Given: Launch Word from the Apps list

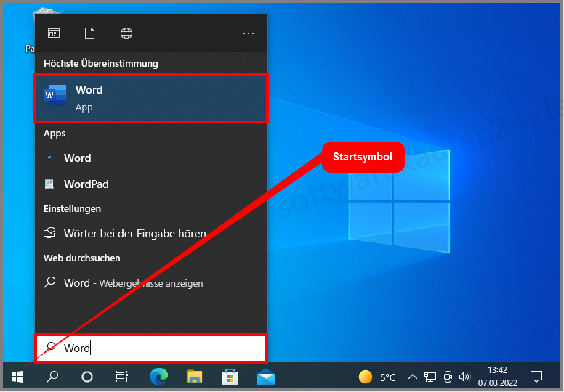Looking at the screenshot, I should click(x=77, y=158).
